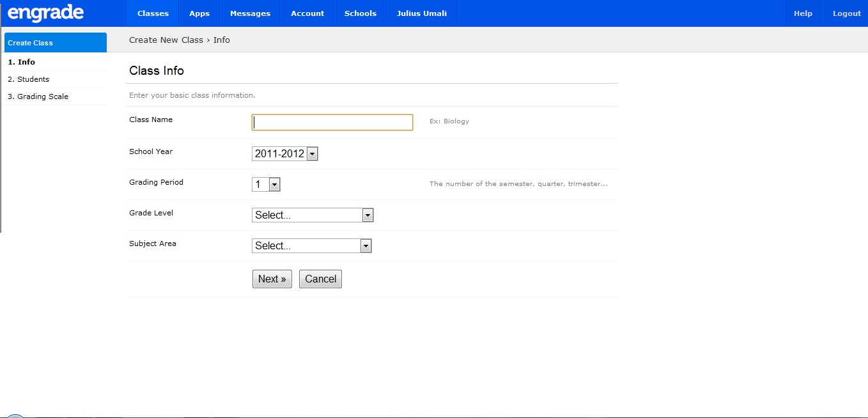Click inside the Class Name field
The width and height of the screenshot is (868, 418).
click(x=332, y=122)
